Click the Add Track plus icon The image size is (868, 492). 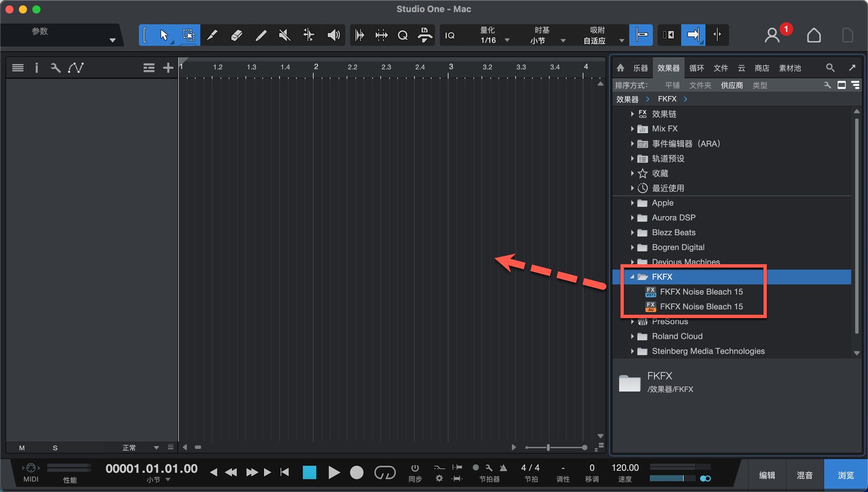pyautogui.click(x=168, y=68)
